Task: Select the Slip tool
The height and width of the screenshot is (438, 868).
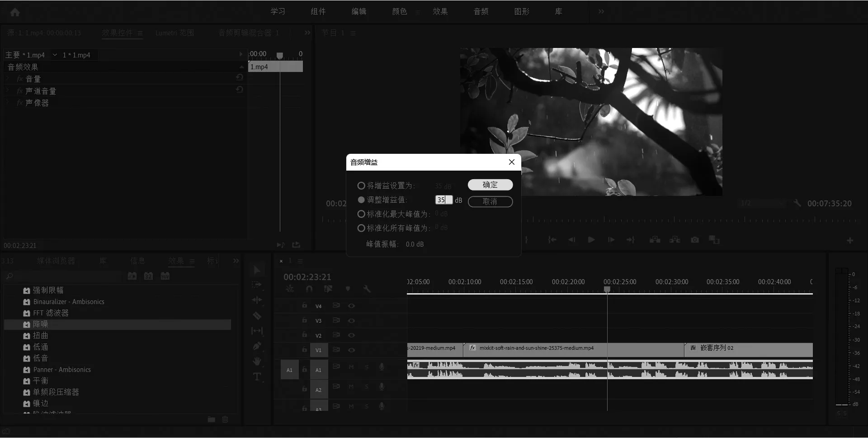Action: click(257, 331)
